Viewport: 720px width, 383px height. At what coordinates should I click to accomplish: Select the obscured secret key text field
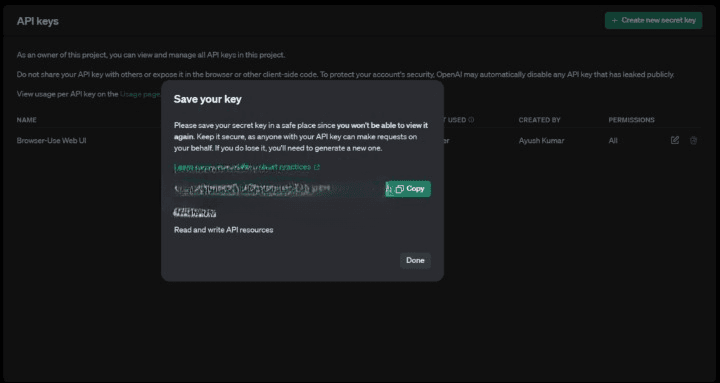coord(278,189)
